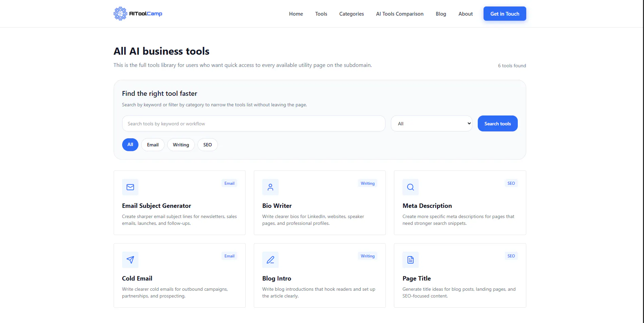Click the AIToolCamp gear logo
The image size is (644, 323).
120,14
